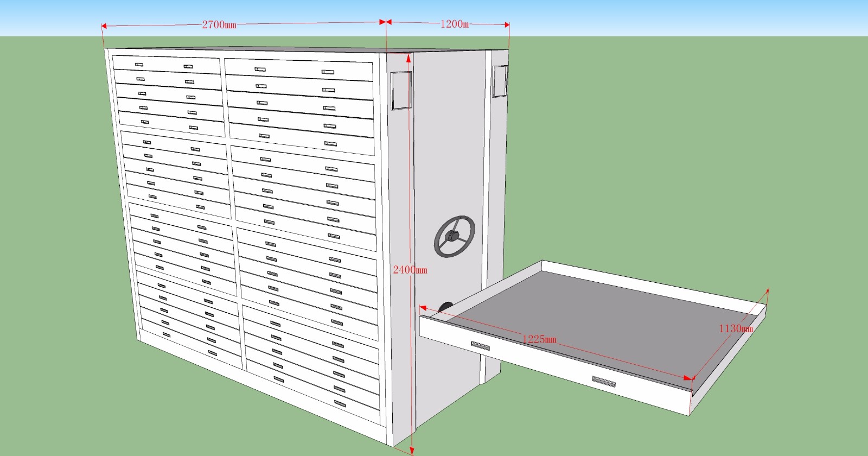The width and height of the screenshot is (868, 456).
Task: Click the blue sky background area
Action: (x=651, y=16)
